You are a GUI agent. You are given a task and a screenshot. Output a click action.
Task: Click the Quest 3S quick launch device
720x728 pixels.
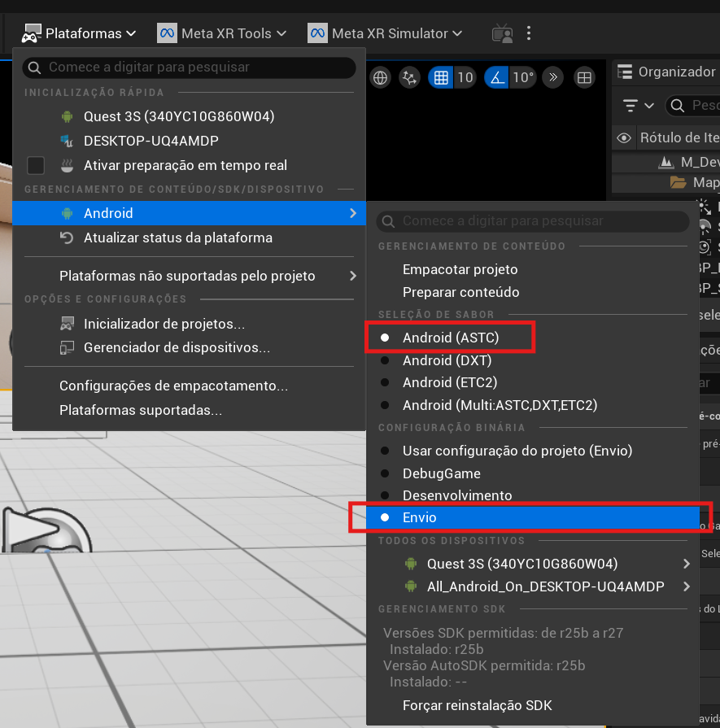(x=178, y=116)
